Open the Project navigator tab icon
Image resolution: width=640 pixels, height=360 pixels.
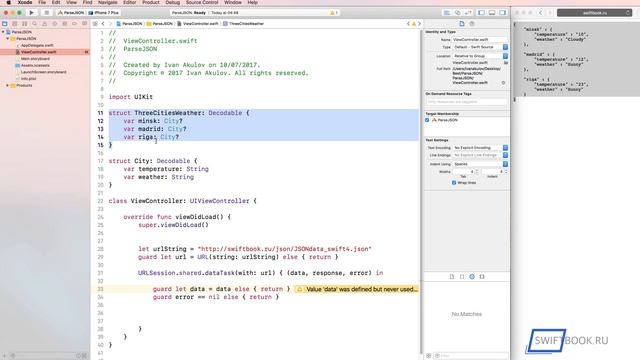(5, 24)
